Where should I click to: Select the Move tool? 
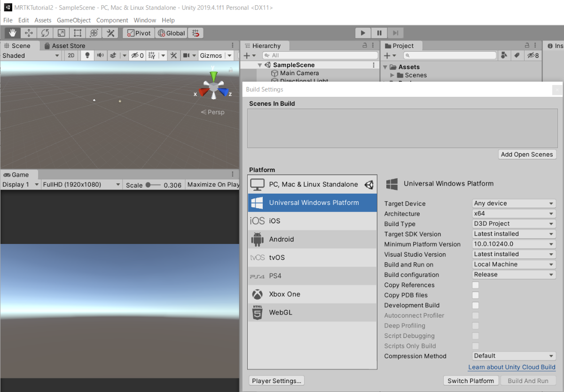click(29, 33)
